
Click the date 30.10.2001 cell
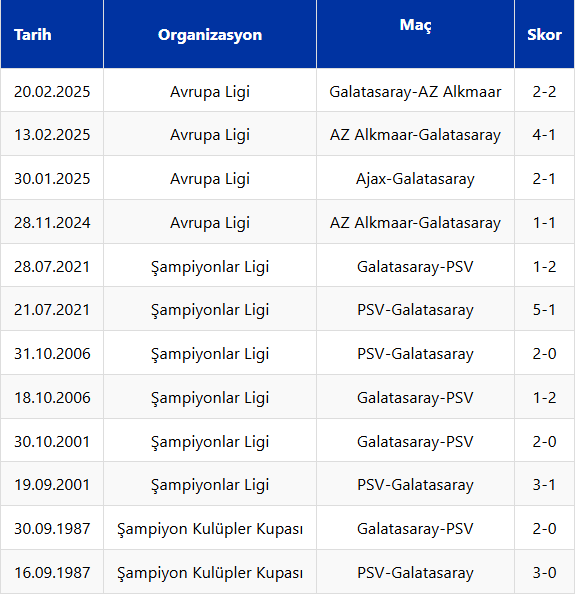pos(52,441)
